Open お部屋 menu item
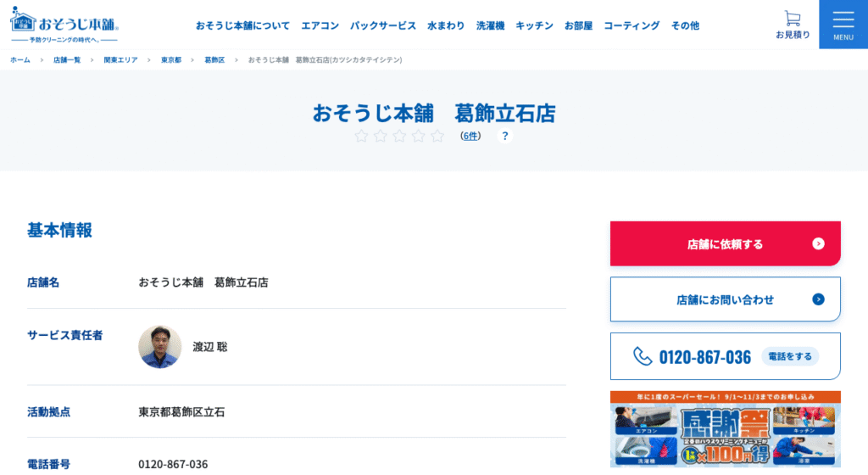Viewport: 868px width, 475px height. 578,25
